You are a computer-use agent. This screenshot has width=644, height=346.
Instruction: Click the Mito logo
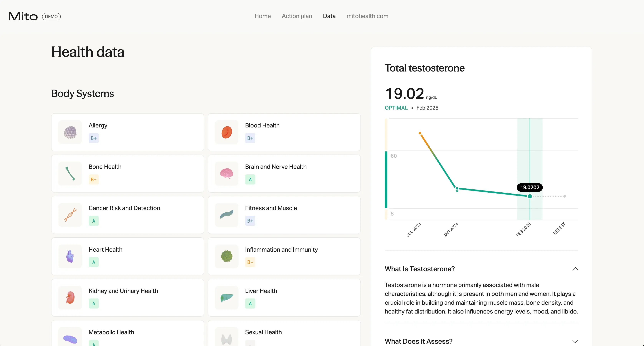coord(23,17)
